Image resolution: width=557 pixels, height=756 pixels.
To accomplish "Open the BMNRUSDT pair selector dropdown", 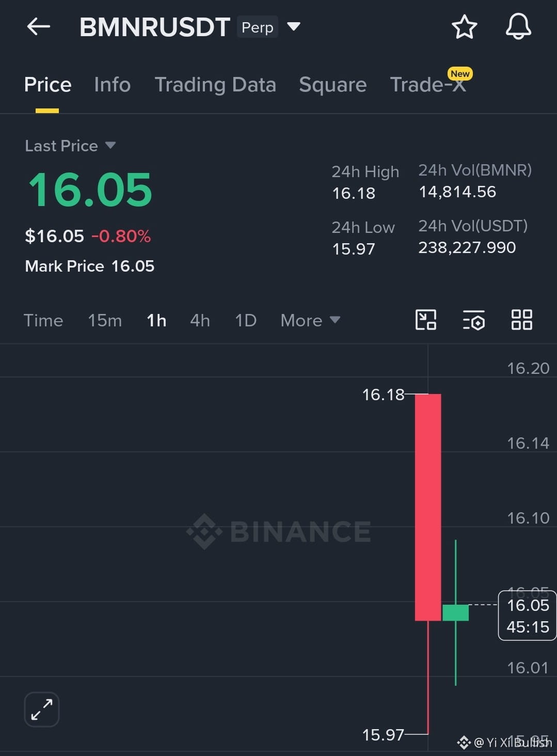I will tap(294, 26).
